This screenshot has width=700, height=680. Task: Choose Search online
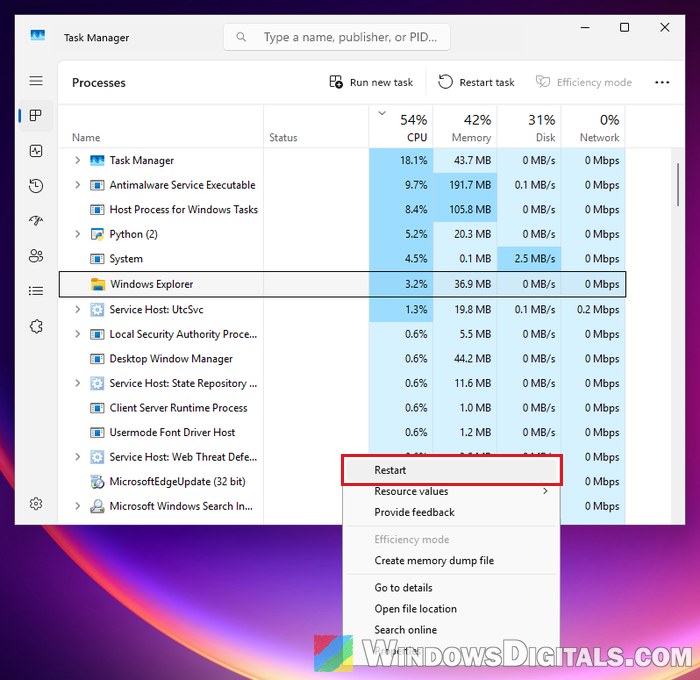coord(451,630)
